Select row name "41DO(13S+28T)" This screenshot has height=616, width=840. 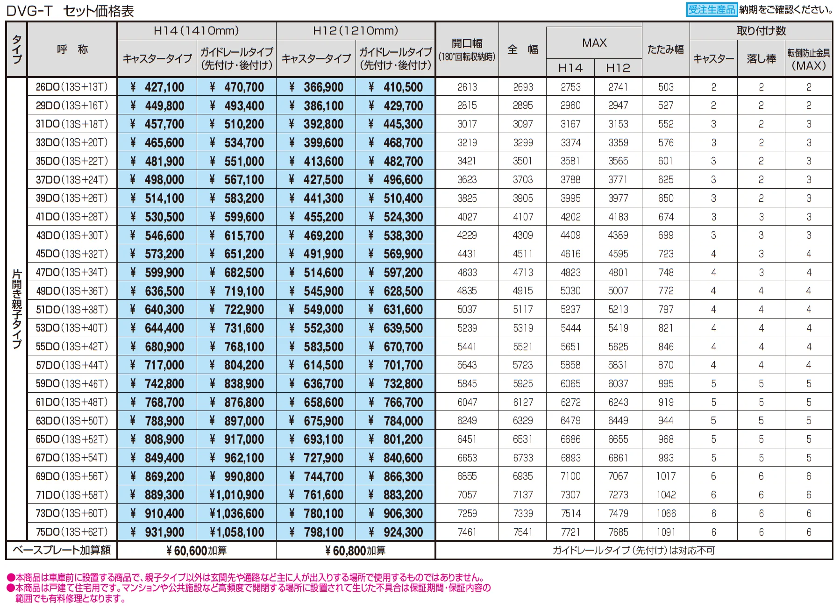[72, 217]
